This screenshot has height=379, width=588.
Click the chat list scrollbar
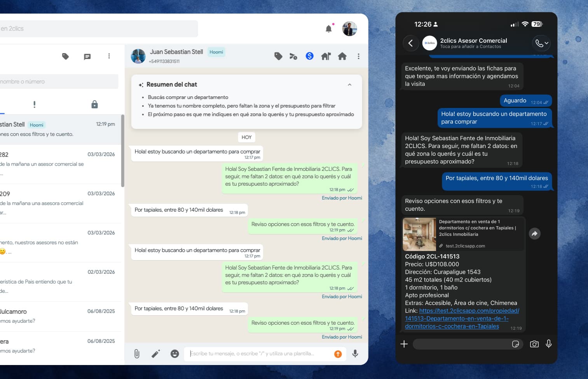click(123, 151)
